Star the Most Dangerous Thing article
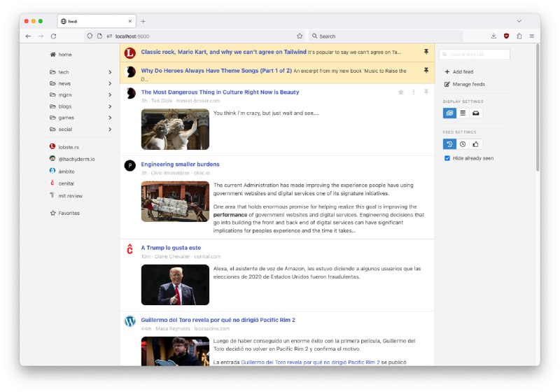Viewport: 560px width, 392px height. pos(401,92)
